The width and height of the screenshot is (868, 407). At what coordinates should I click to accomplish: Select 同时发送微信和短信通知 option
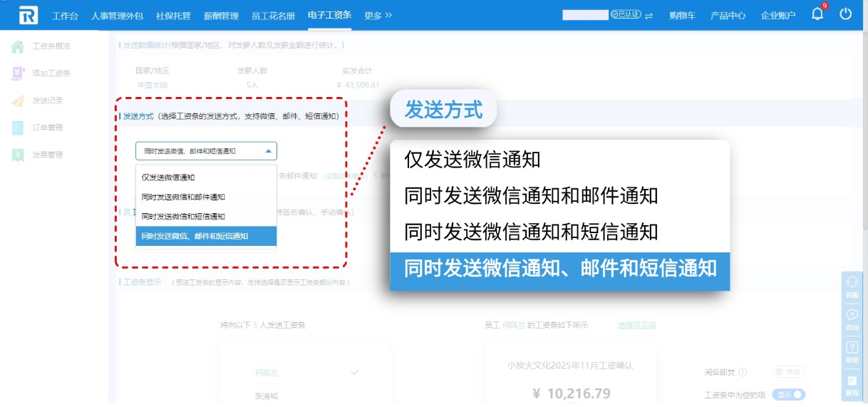point(206,216)
